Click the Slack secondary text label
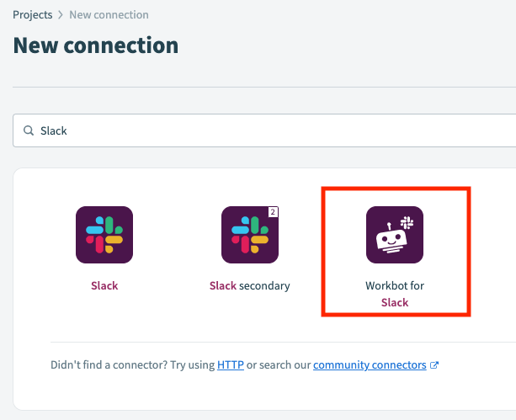The image size is (516, 420). point(250,285)
